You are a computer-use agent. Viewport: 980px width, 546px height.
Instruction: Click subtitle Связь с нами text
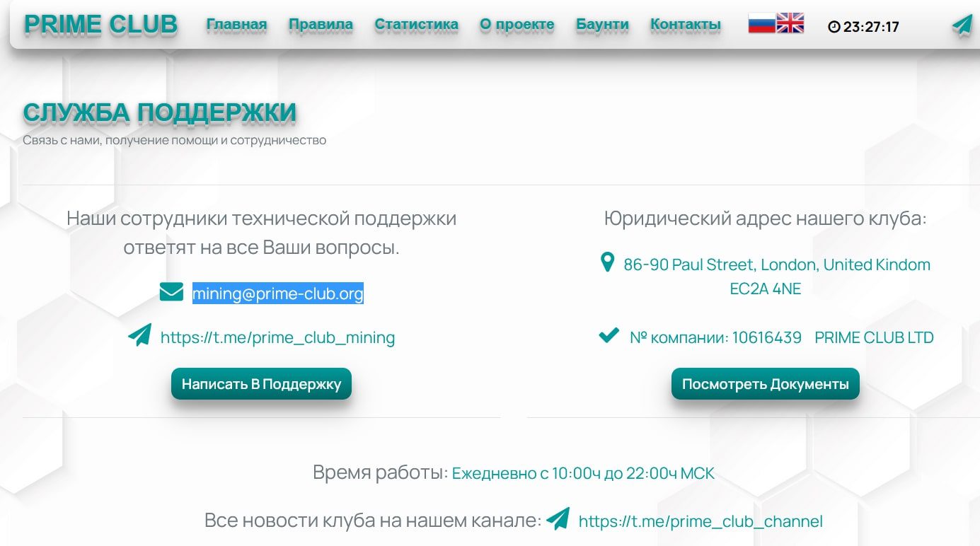[174, 140]
